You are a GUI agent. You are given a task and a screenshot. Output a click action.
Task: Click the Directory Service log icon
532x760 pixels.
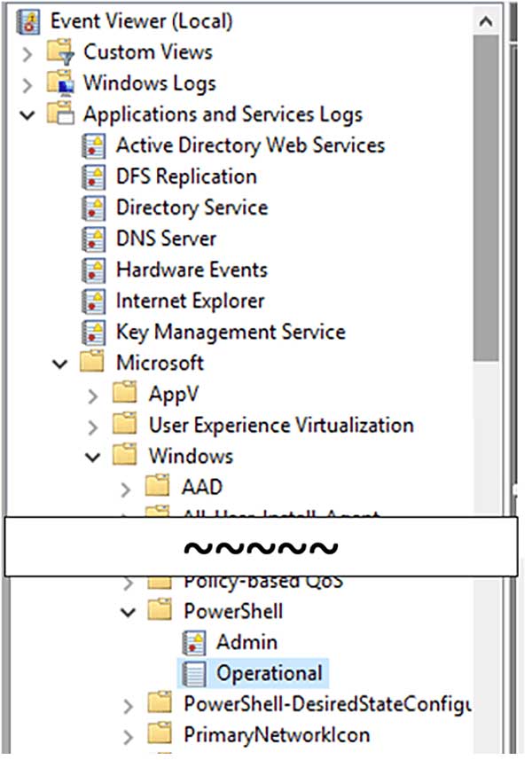click(x=93, y=208)
